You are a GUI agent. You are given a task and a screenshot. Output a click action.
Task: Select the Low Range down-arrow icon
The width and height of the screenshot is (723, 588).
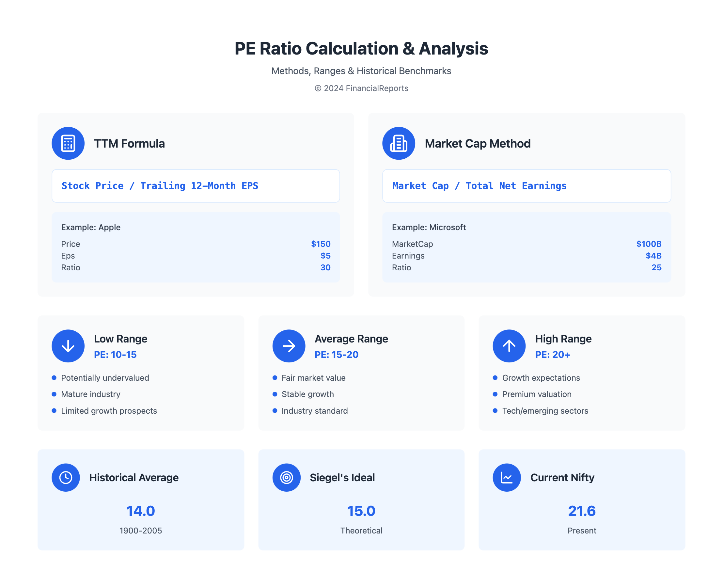pos(68,346)
